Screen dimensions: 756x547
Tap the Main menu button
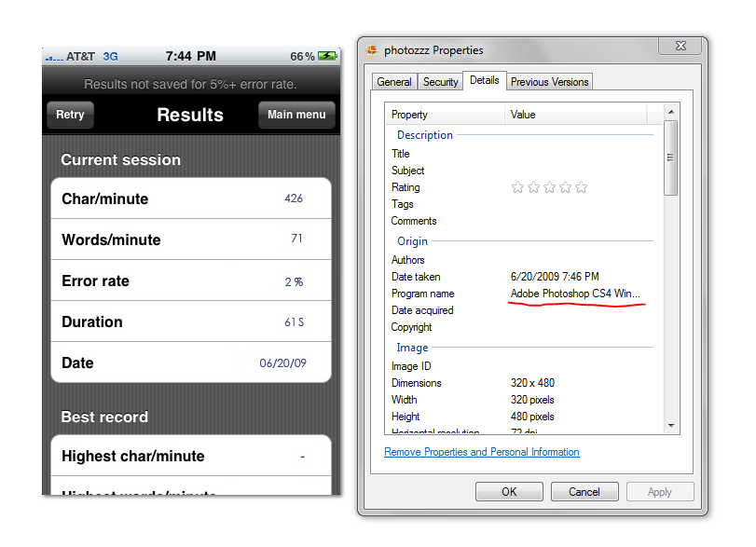[296, 115]
